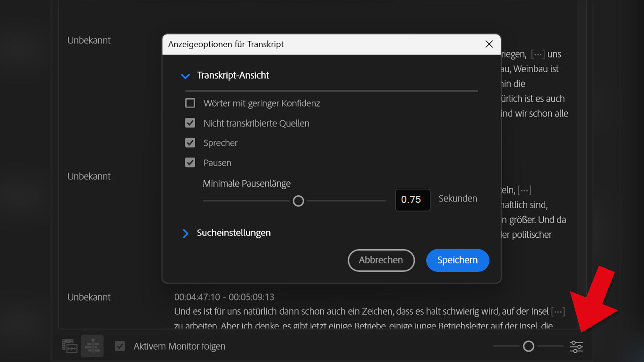Expand the Sucheinstellungen section

click(x=185, y=233)
